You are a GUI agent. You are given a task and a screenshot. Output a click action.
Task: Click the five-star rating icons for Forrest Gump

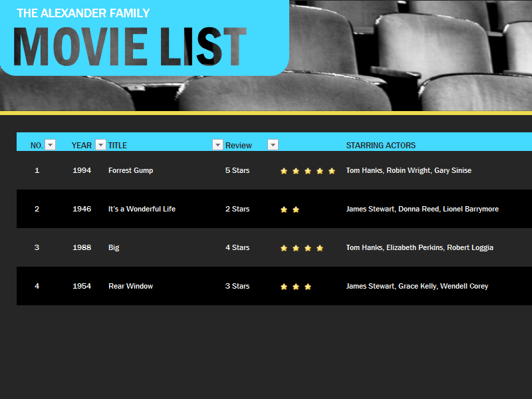tap(308, 171)
